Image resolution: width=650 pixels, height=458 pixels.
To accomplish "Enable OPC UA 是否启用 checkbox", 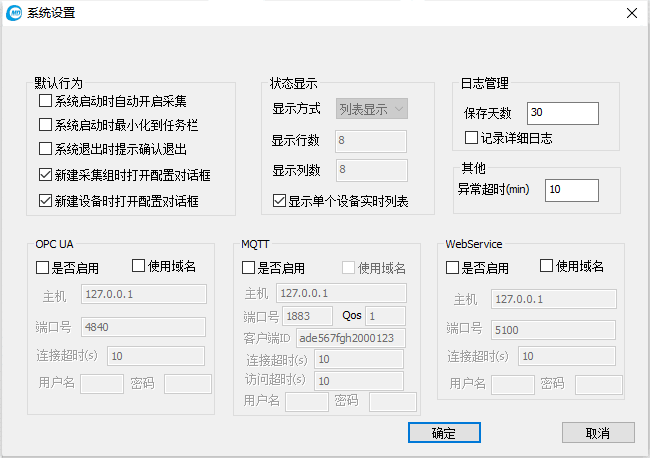I will 43,268.
